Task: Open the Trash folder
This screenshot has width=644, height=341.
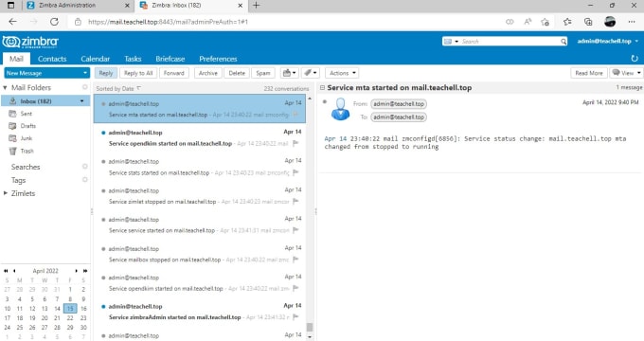Action: pos(27,152)
